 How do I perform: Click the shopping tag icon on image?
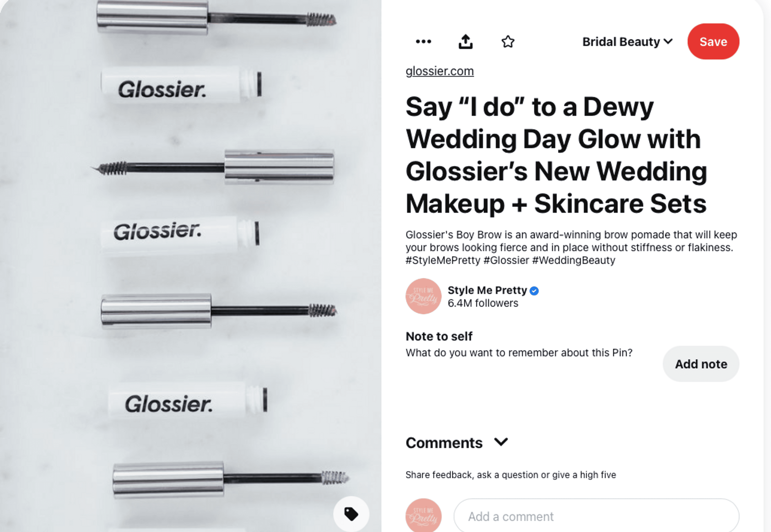coord(351,514)
